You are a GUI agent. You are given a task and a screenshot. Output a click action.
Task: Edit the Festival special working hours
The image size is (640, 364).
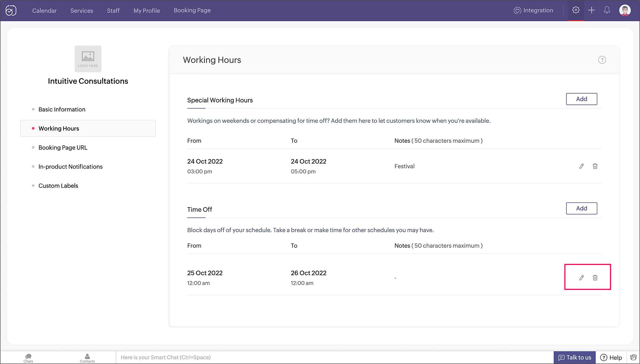581,166
